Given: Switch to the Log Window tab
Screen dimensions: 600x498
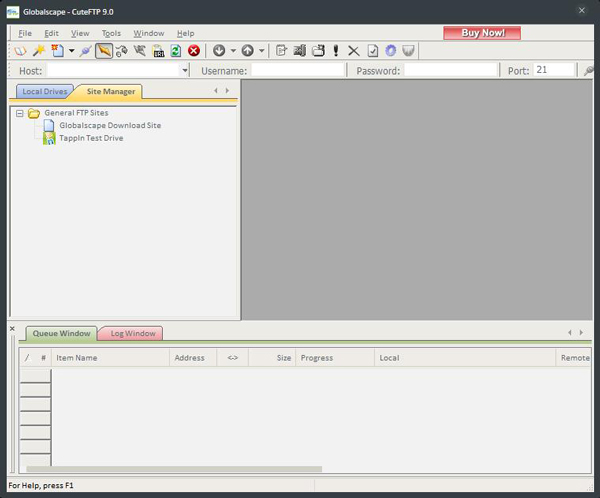Looking at the screenshot, I should point(132,333).
